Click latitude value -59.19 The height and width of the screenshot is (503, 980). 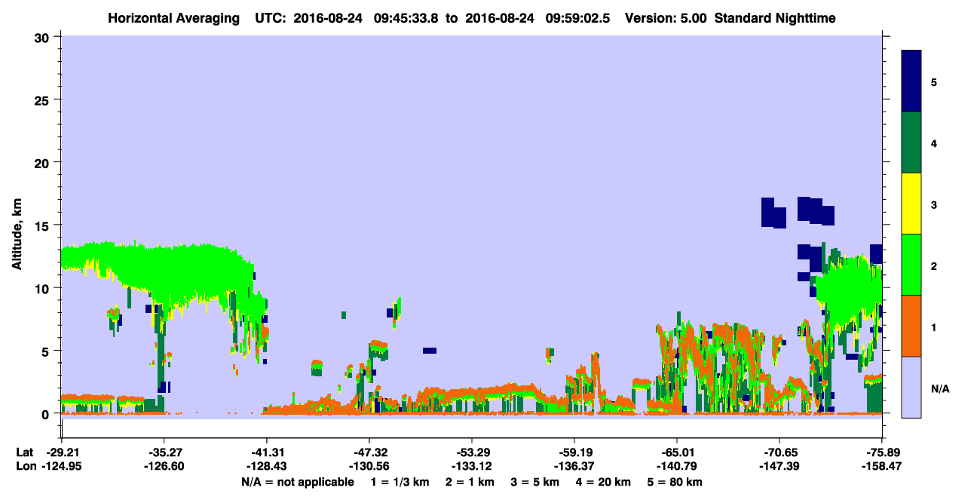point(574,453)
